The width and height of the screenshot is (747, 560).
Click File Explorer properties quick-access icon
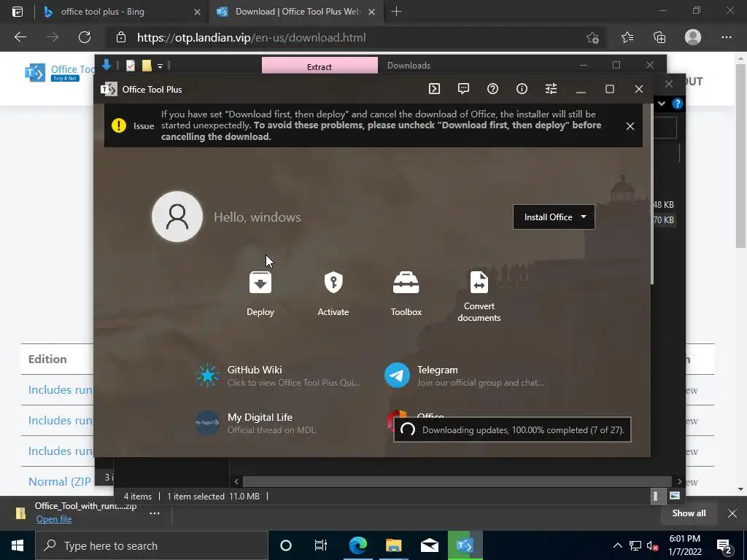coord(130,66)
